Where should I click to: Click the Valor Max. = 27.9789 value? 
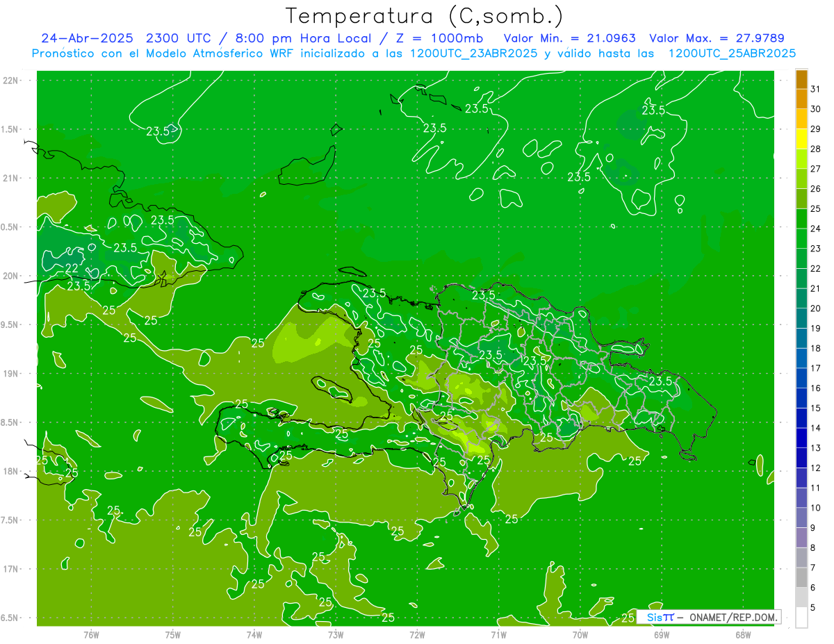coord(717,38)
